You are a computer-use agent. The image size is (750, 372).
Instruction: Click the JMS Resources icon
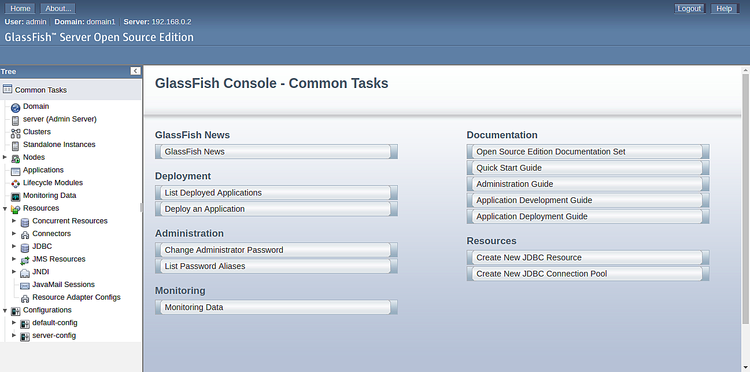[x=25, y=260]
